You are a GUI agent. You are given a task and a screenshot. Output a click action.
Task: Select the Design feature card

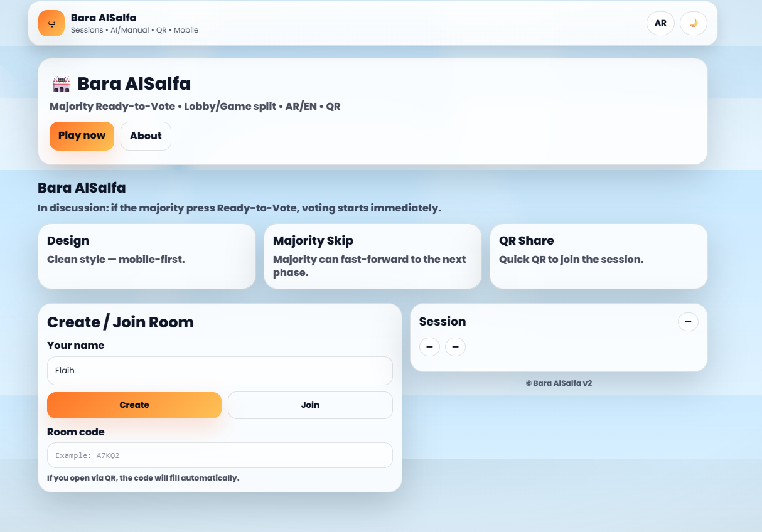pos(146,256)
